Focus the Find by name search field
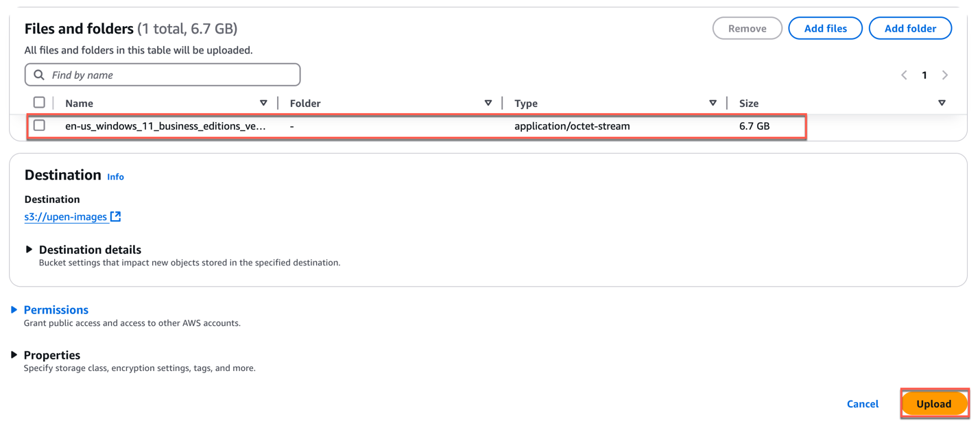 point(163,75)
